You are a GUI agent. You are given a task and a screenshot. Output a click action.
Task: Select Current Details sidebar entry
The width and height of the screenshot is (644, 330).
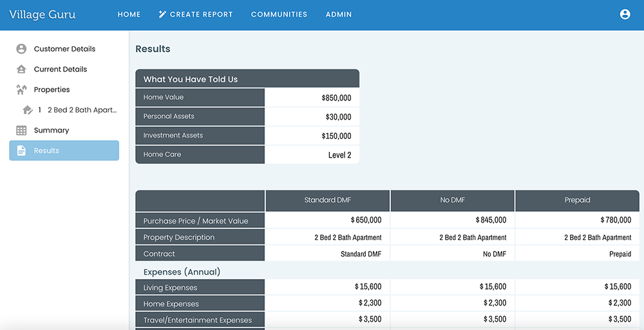(61, 69)
